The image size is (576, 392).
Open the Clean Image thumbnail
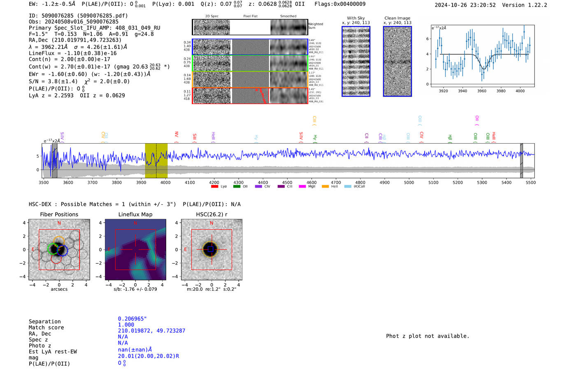397,61
